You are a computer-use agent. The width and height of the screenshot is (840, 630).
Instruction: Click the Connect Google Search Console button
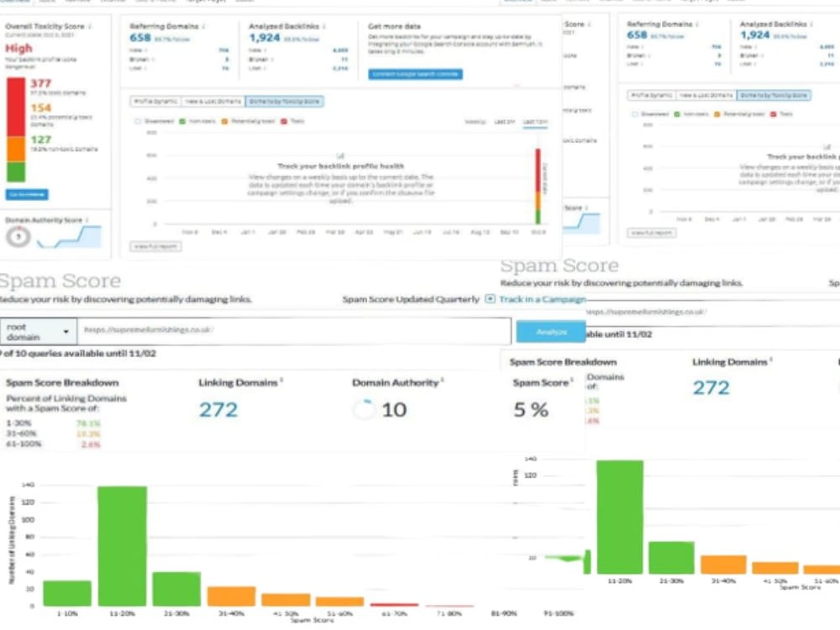click(x=415, y=74)
